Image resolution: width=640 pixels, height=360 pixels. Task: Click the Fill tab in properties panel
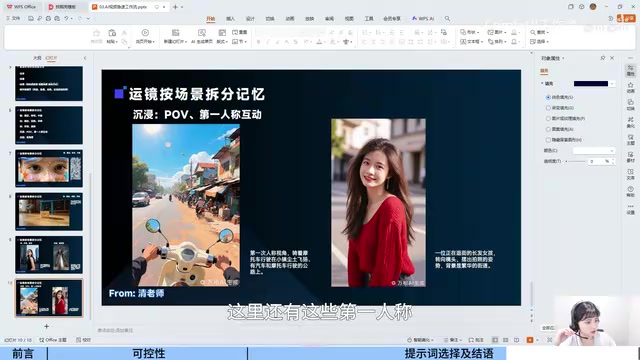(x=544, y=71)
